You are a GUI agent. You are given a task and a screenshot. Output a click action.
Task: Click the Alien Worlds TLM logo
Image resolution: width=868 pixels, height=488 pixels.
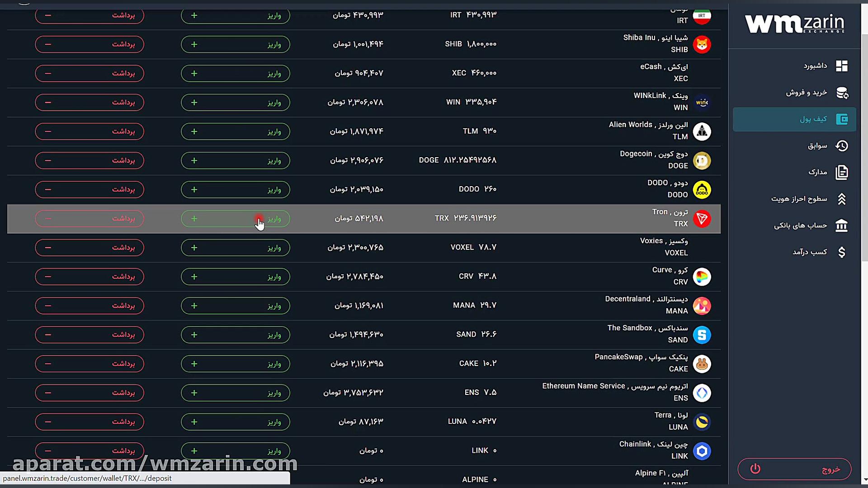702,131
